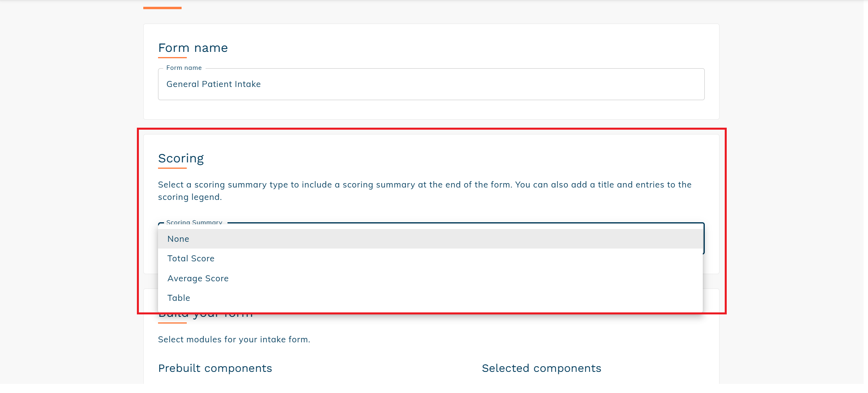Click the orange underline beneath Scoring heading
This screenshot has width=868, height=393.
click(x=172, y=168)
